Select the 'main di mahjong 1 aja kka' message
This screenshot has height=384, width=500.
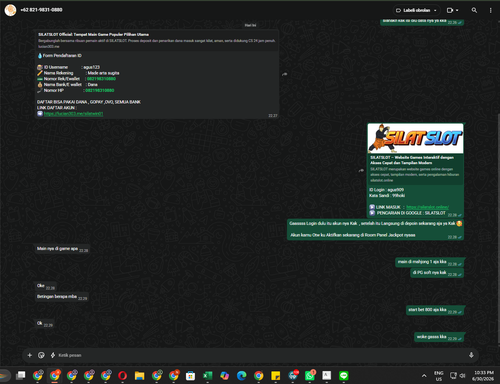[429, 262]
